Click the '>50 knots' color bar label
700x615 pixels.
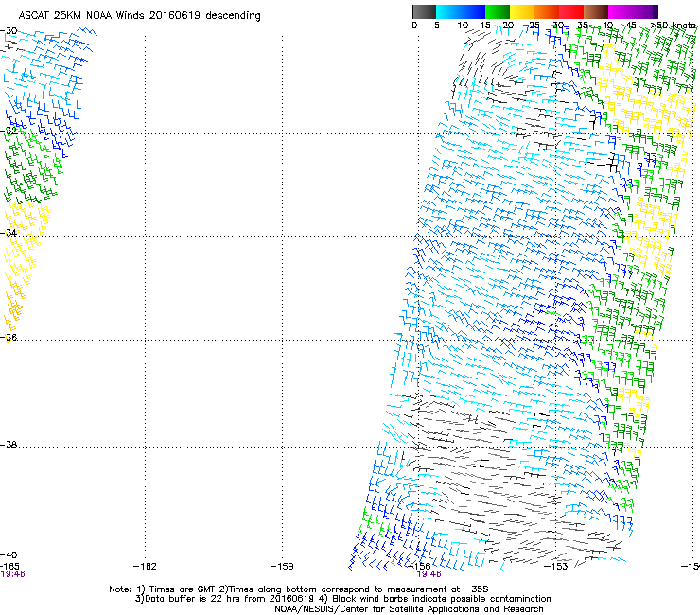674,26
